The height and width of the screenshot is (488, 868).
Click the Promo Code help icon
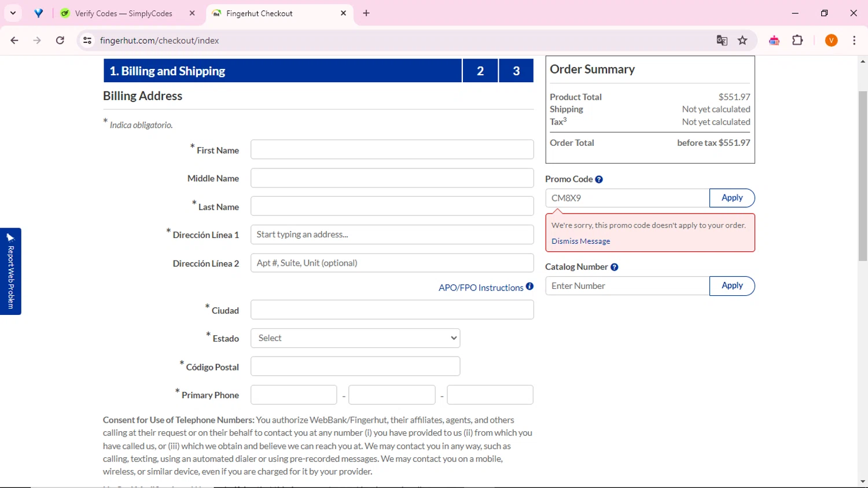pyautogui.click(x=599, y=179)
